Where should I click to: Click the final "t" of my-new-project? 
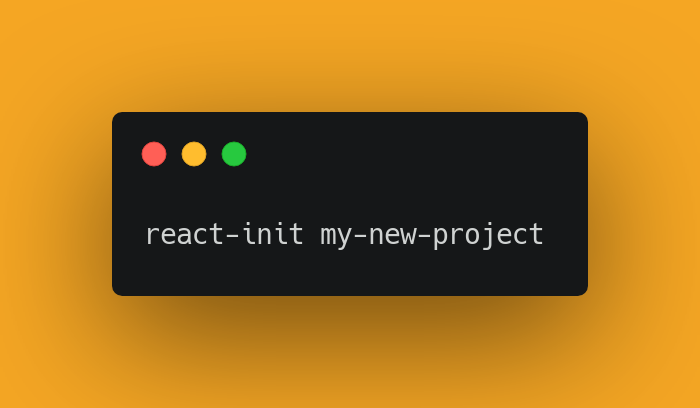point(535,235)
